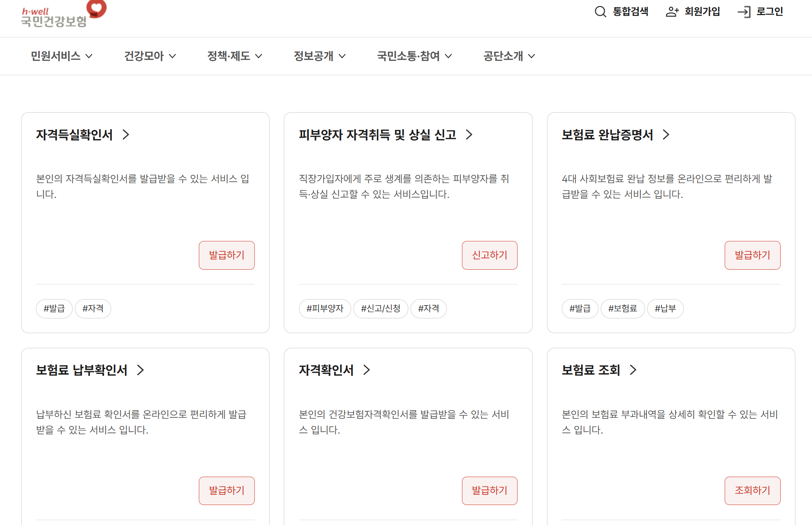Open 보험료 완납증명서 via its arrow icon
The height and width of the screenshot is (525, 812).
pyautogui.click(x=666, y=134)
